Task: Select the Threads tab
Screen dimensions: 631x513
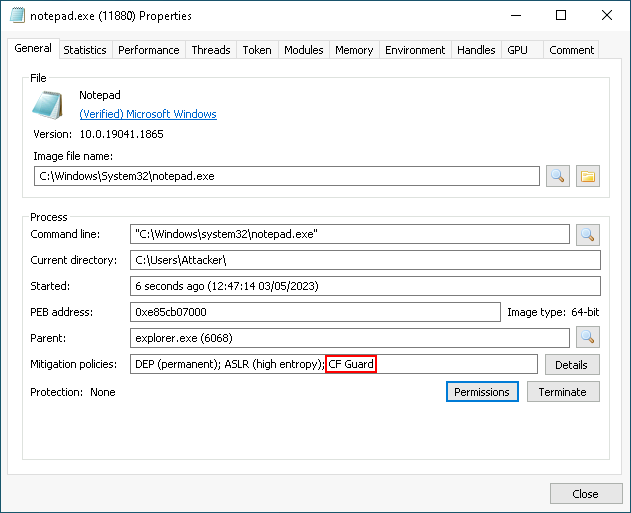Action: pyautogui.click(x=211, y=50)
